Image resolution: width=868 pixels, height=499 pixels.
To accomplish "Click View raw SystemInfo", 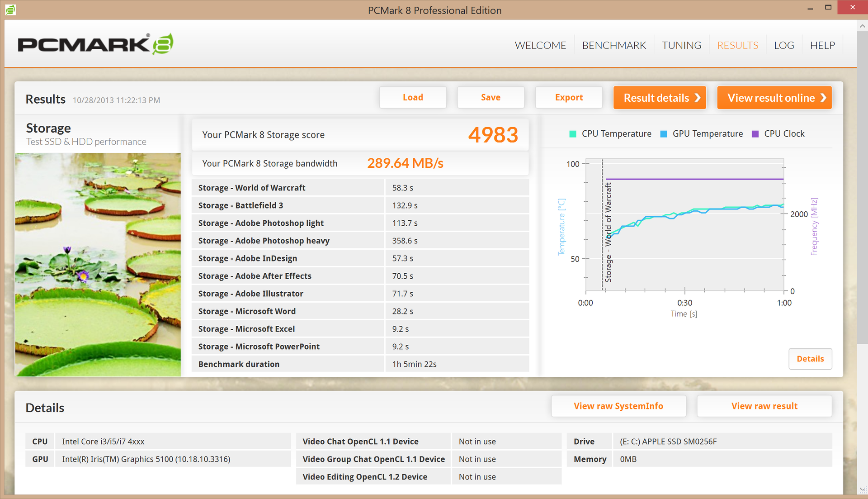I will 618,406.
